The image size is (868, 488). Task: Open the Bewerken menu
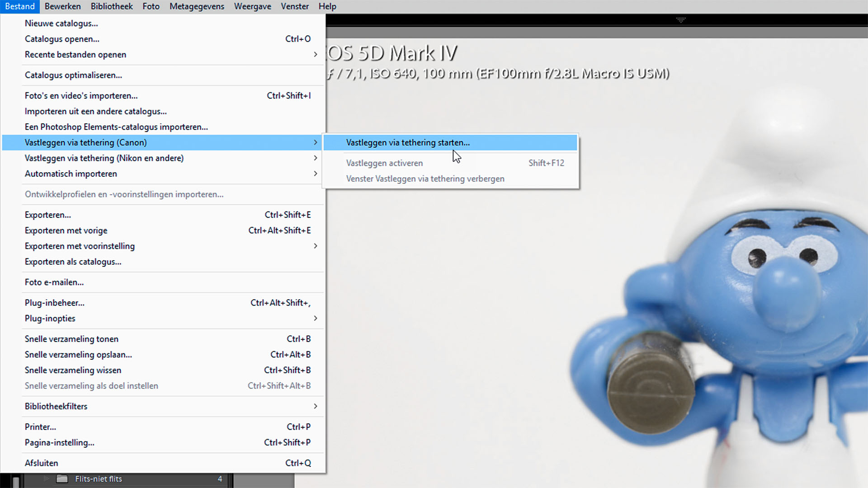[62, 6]
